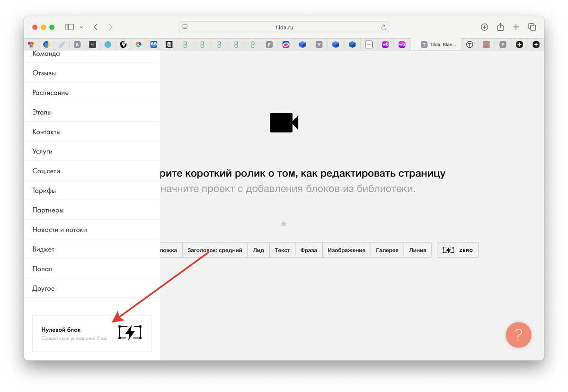Add the 'Галерея' block
The height and width of the screenshot is (392, 568).
[x=387, y=250]
